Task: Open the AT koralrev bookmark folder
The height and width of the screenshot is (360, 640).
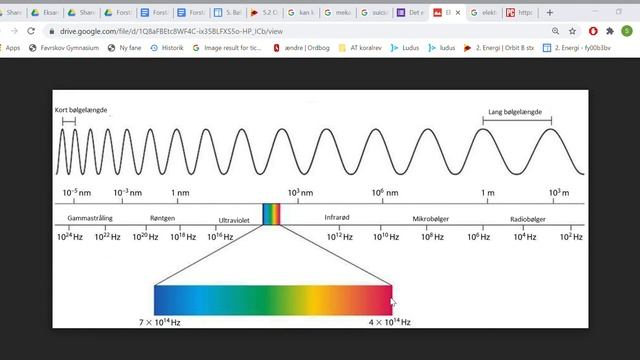Action: 360,48
